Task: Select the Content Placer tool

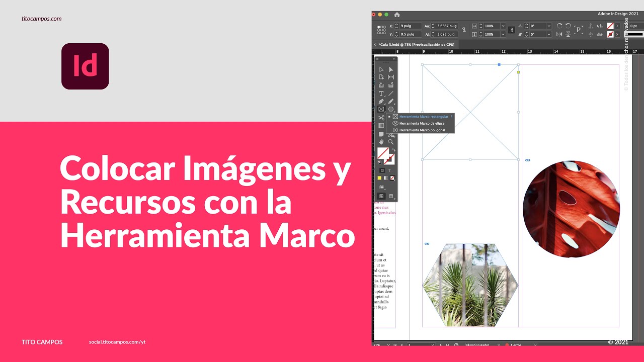Action: point(391,85)
